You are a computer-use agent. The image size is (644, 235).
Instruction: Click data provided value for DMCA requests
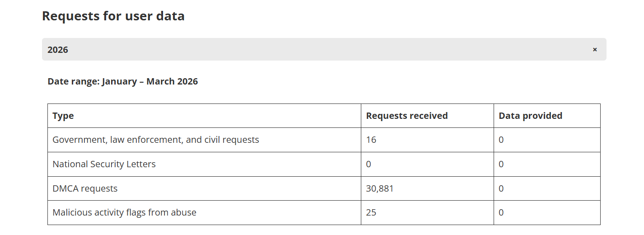click(501, 188)
